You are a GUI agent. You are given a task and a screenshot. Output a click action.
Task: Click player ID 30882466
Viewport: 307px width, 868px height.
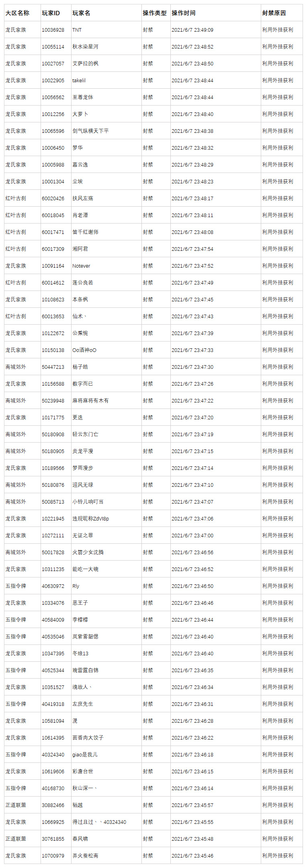tap(53, 805)
